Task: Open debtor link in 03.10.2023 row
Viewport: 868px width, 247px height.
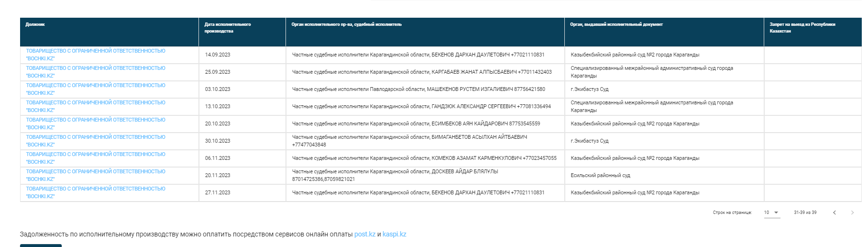Action: pyautogui.click(x=95, y=89)
